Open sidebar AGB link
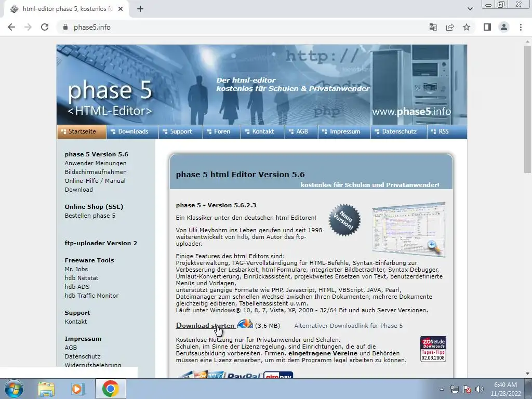 click(x=71, y=348)
